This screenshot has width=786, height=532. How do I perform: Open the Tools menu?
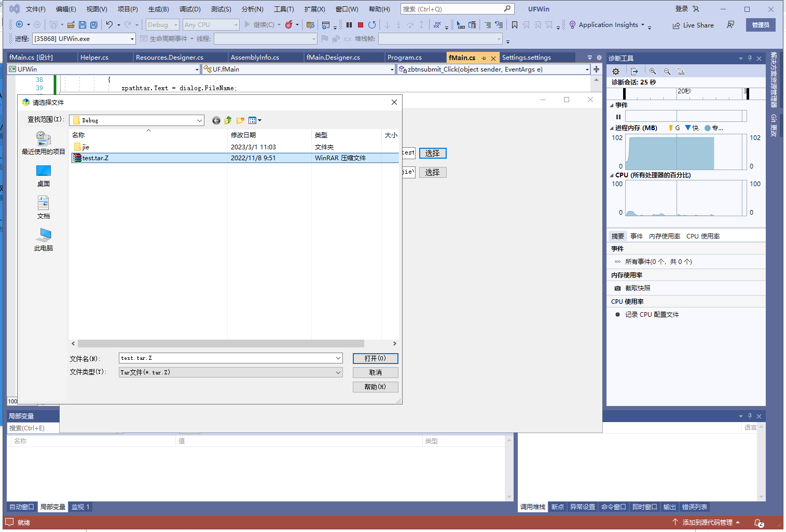(x=284, y=9)
